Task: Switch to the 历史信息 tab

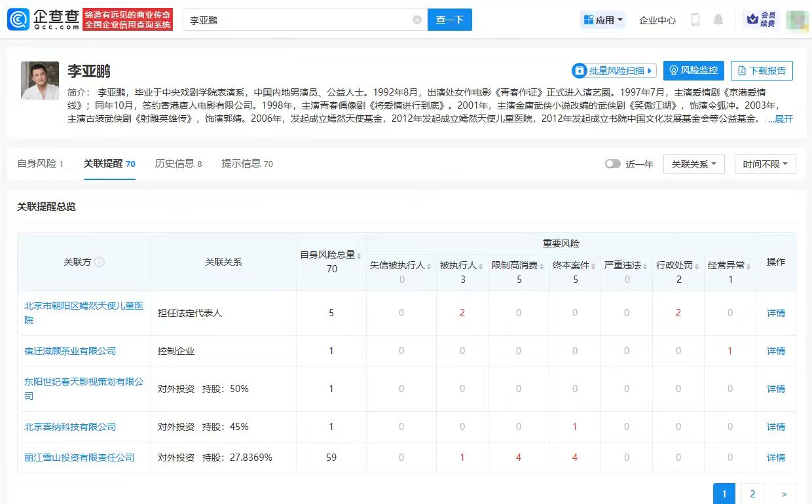Action: pos(178,164)
